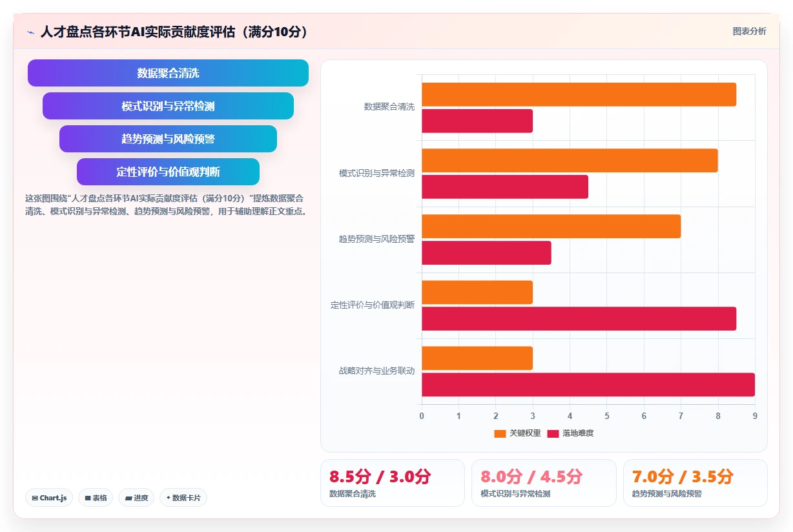Viewport: 793px width, 532px height.
Task: Click the orange bar for 战略对齐与业务联动
Action: (477, 358)
